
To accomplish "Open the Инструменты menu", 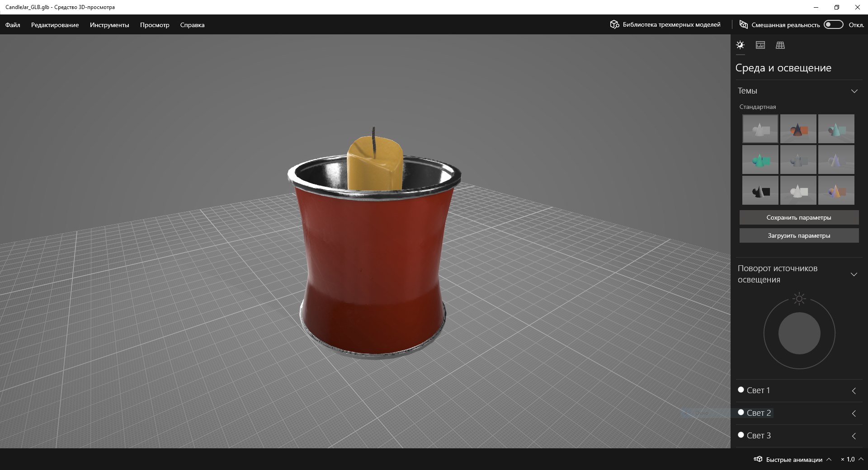I will 109,25.
